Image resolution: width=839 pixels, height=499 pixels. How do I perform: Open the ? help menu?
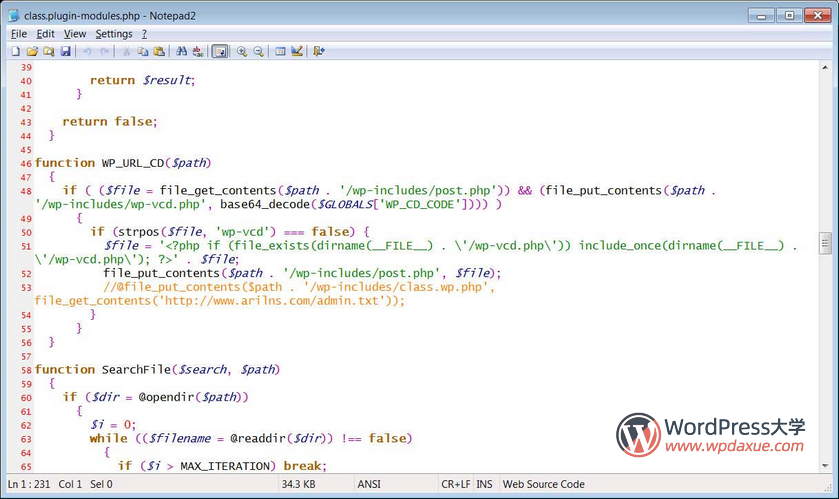click(x=144, y=34)
